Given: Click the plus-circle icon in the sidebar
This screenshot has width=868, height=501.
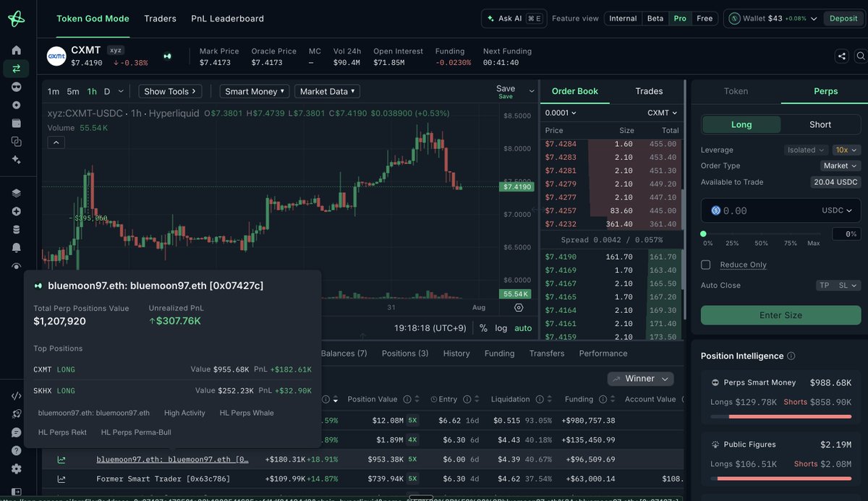Looking at the screenshot, I should click(16, 212).
